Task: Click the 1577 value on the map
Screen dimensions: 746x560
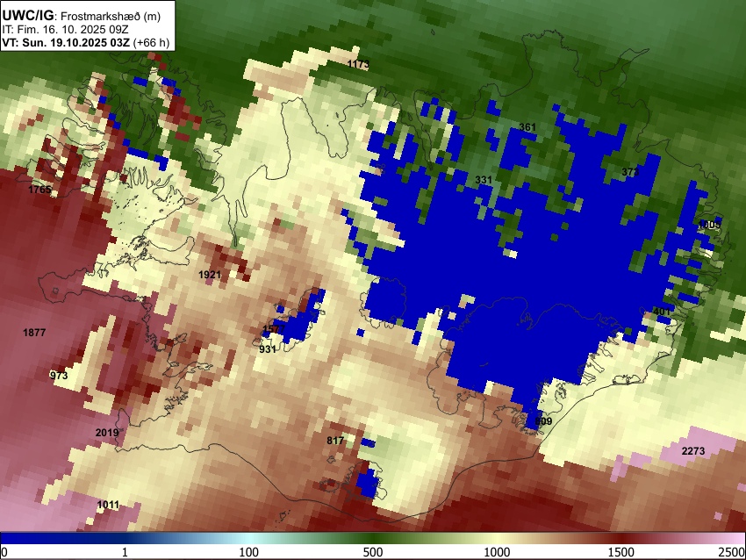Action: point(274,329)
